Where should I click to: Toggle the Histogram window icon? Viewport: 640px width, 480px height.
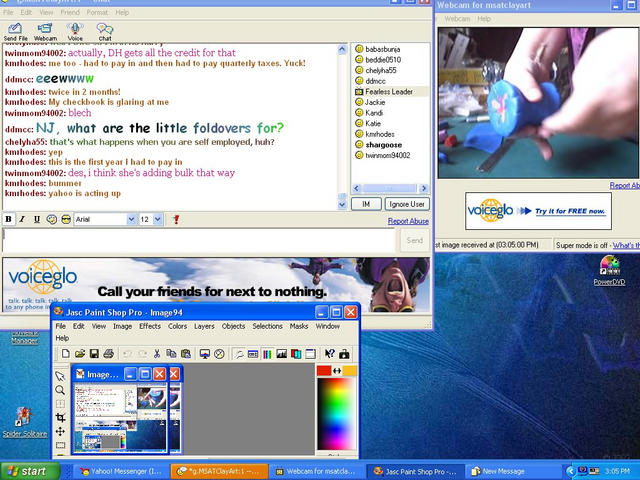[282, 353]
